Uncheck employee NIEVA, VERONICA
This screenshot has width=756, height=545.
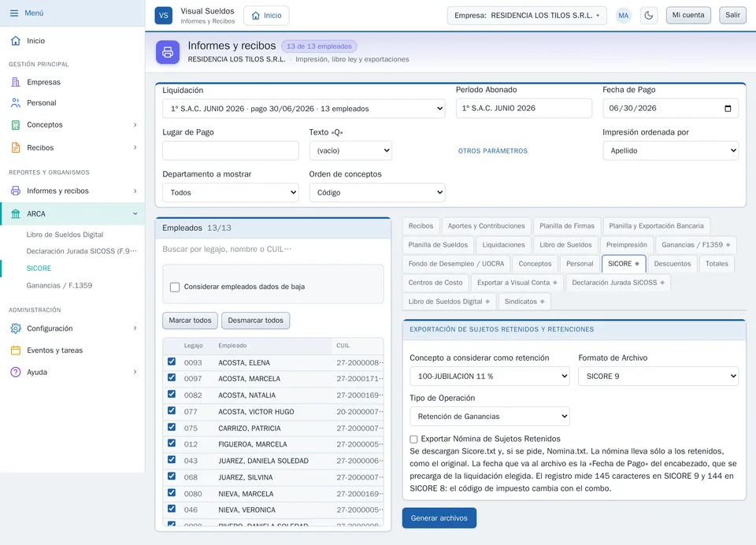[172, 509]
